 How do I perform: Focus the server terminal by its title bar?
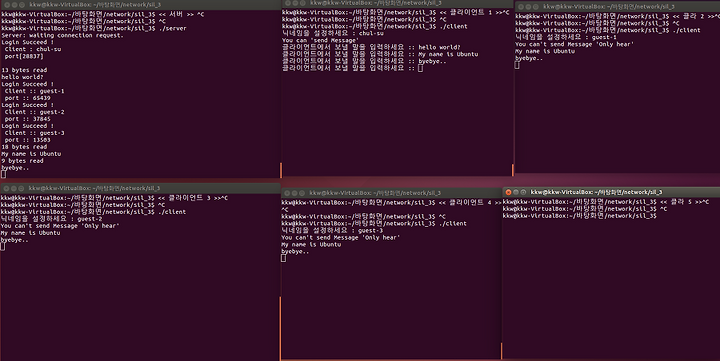[x=141, y=5]
